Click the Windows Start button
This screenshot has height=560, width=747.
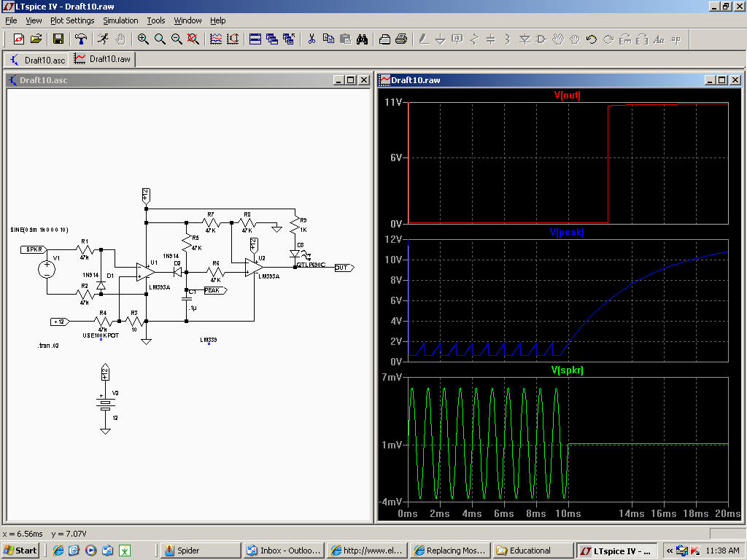coord(20,551)
